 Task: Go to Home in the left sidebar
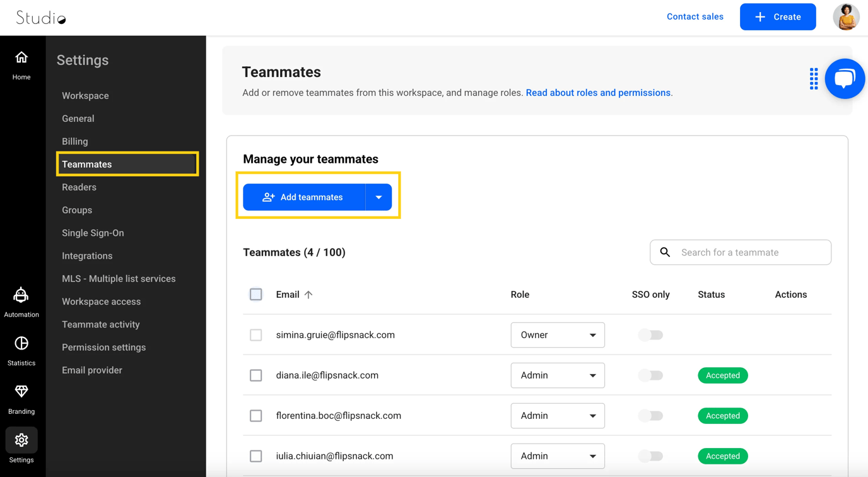coord(21,65)
